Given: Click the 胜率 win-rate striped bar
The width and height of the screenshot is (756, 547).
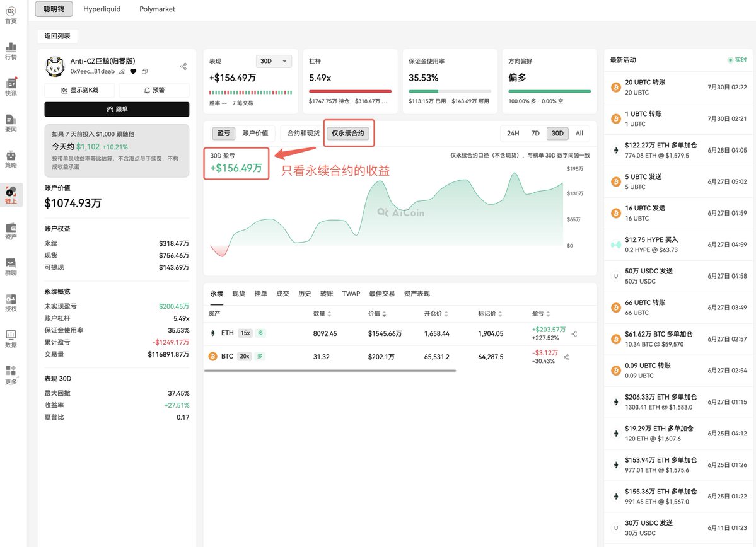Looking at the screenshot, I should (251, 92).
